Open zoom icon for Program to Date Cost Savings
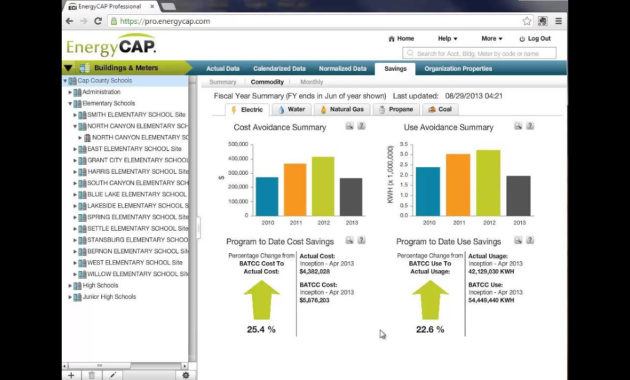The image size is (630, 380). (x=350, y=240)
